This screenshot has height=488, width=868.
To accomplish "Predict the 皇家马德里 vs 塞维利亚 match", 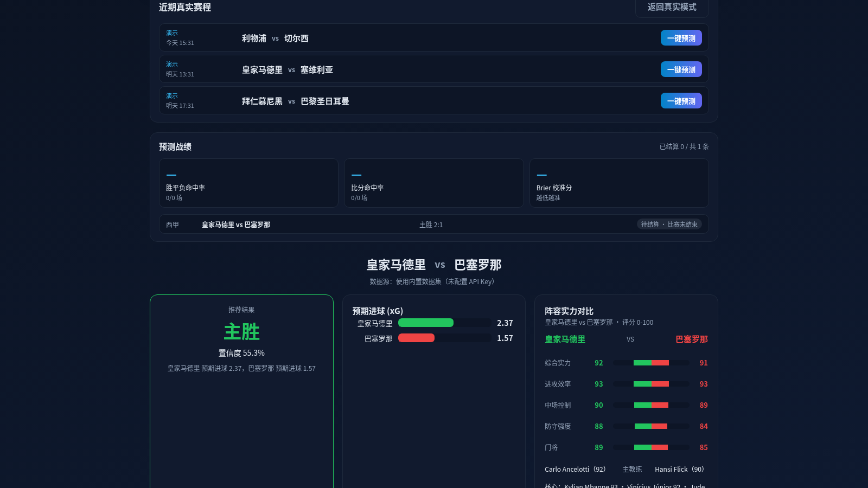I will [681, 69].
